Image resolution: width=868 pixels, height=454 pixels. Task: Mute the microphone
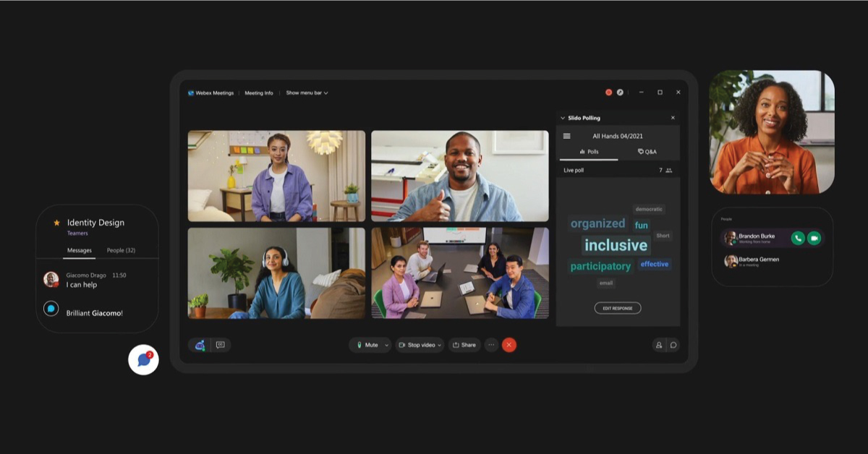pyautogui.click(x=366, y=345)
